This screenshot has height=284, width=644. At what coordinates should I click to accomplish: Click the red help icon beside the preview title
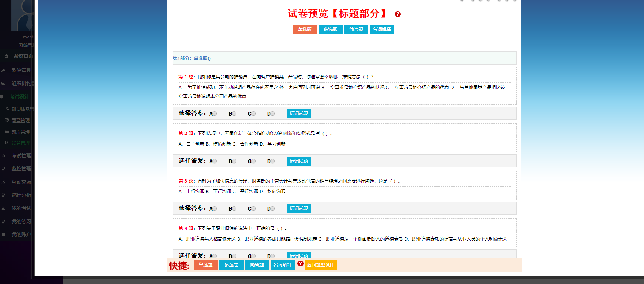397,14
